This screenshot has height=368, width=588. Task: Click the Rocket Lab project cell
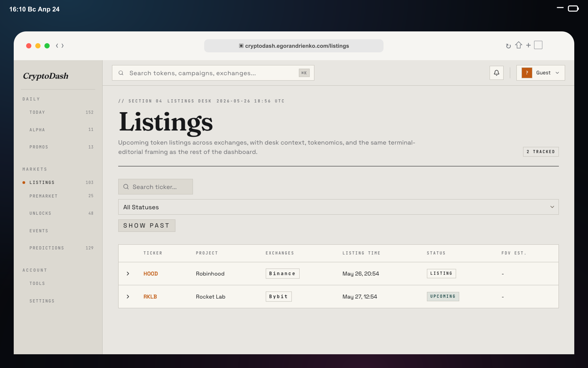(x=211, y=296)
